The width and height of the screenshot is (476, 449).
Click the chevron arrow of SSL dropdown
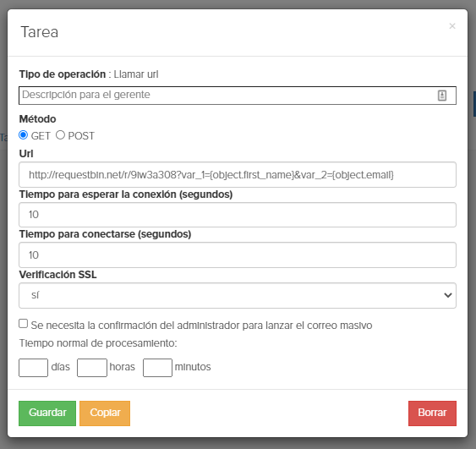448,295
